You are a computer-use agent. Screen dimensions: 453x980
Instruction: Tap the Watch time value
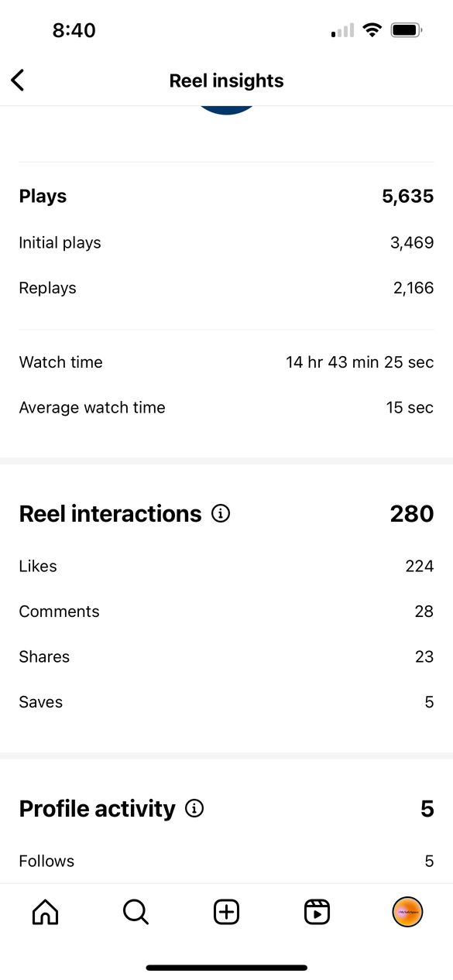tap(359, 362)
